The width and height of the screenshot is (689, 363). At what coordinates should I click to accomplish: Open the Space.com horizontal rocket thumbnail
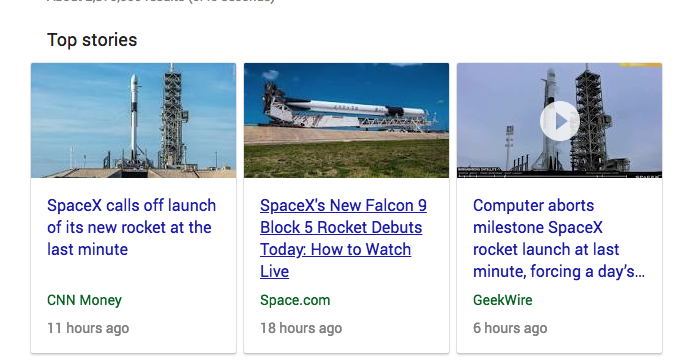coord(346,120)
